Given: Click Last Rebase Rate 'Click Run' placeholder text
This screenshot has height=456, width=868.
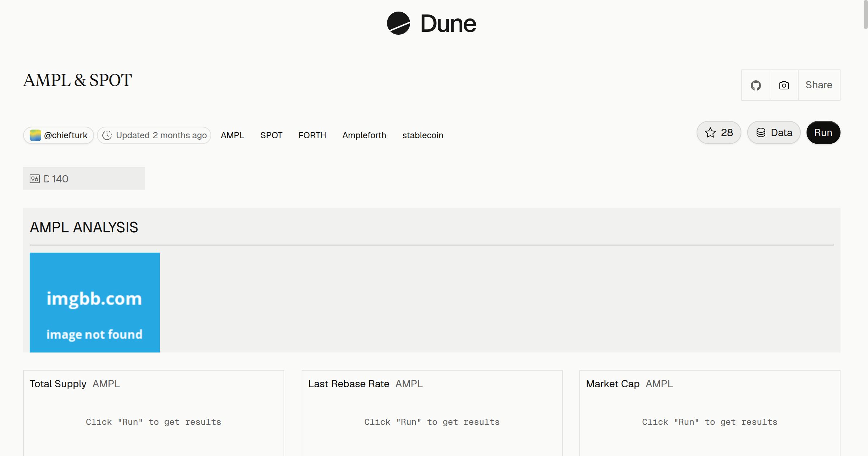Looking at the screenshot, I should click(x=432, y=422).
